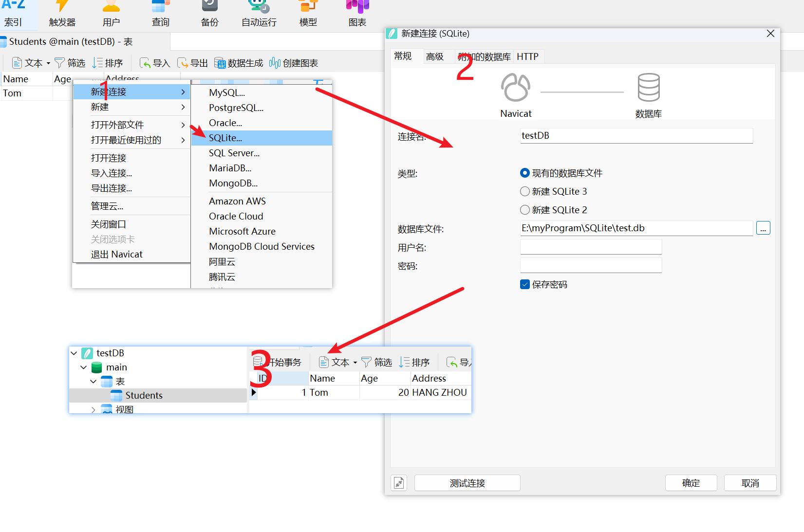Click the 数据库文件 path input field

(x=636, y=228)
